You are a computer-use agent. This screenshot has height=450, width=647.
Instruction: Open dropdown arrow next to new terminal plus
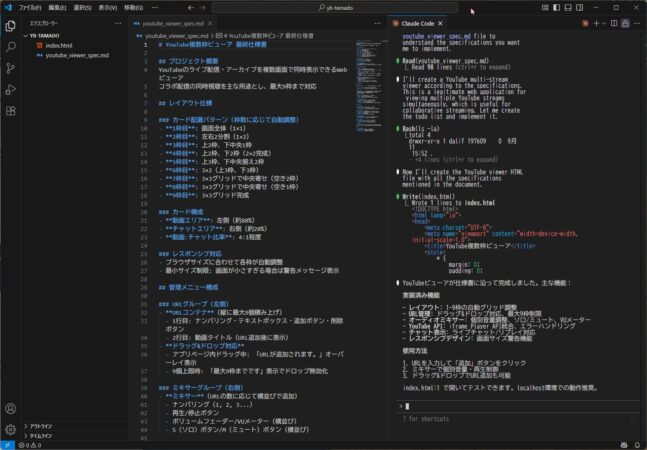(x=604, y=24)
